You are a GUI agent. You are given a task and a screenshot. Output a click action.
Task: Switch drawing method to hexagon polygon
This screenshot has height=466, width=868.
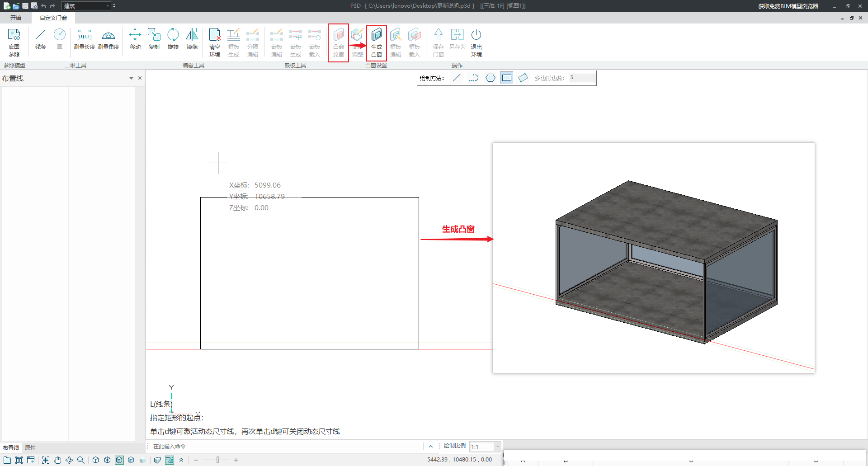point(490,78)
